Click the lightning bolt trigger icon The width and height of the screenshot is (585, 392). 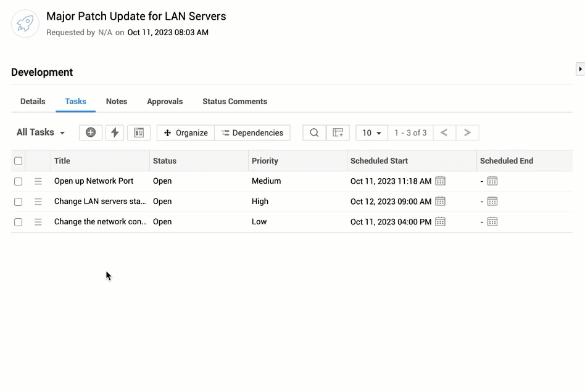[x=115, y=133]
